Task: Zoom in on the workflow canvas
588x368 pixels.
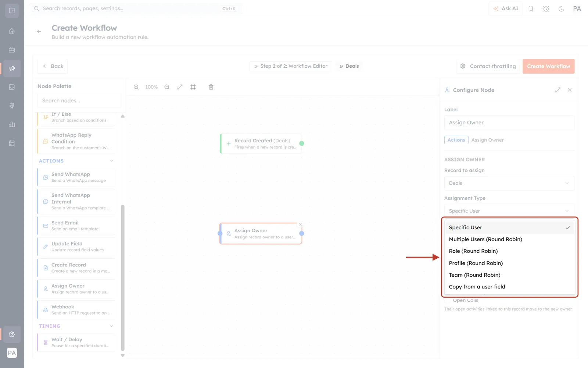Action: tap(136, 87)
